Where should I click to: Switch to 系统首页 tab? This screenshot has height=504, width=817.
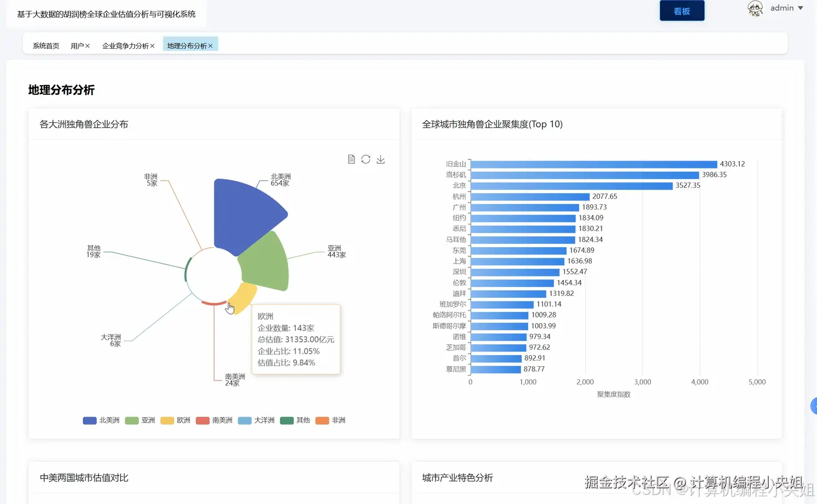pyautogui.click(x=46, y=46)
